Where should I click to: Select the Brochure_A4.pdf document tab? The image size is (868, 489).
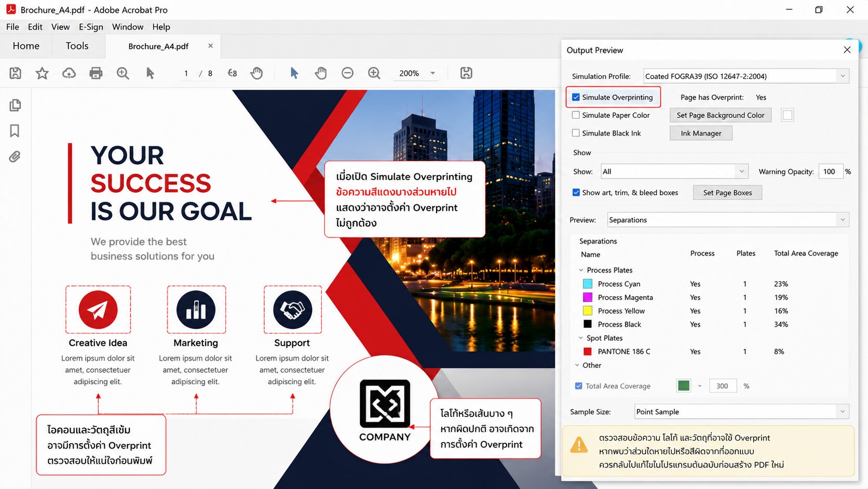[x=158, y=46]
